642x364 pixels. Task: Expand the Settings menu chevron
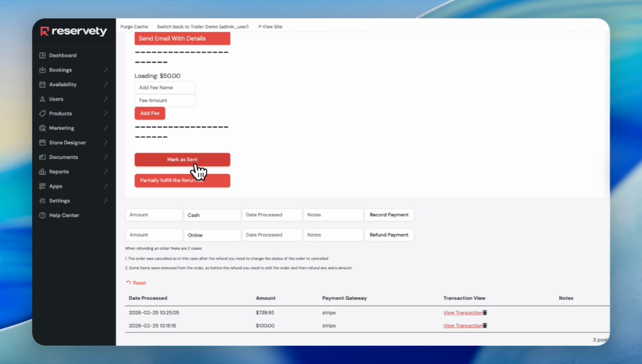tap(105, 201)
